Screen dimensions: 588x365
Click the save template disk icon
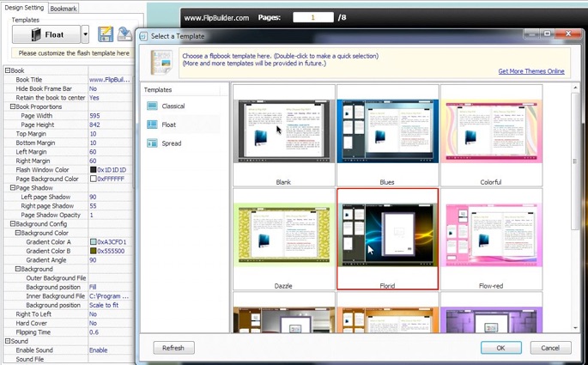[x=106, y=34]
